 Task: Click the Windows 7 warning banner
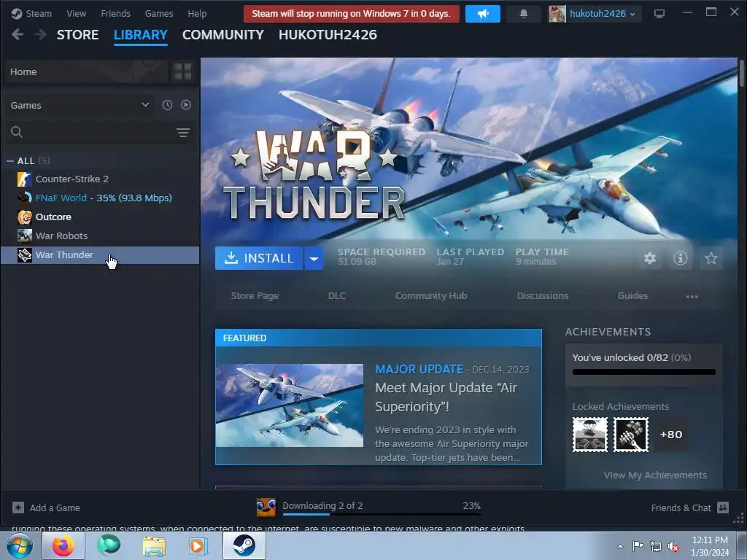(351, 14)
